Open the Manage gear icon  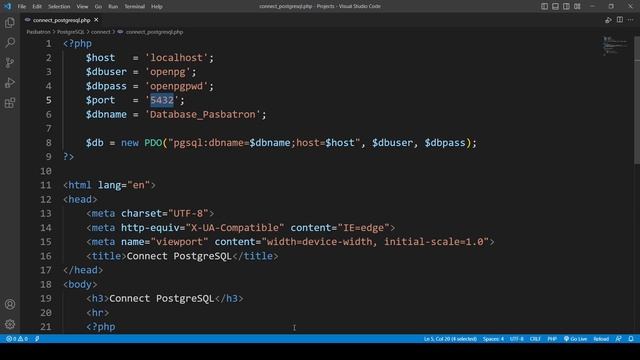(x=10, y=324)
